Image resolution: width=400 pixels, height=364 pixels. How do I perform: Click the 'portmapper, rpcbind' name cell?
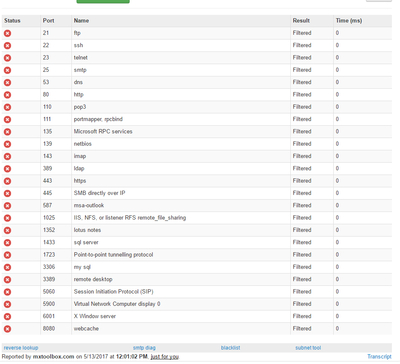(x=98, y=119)
